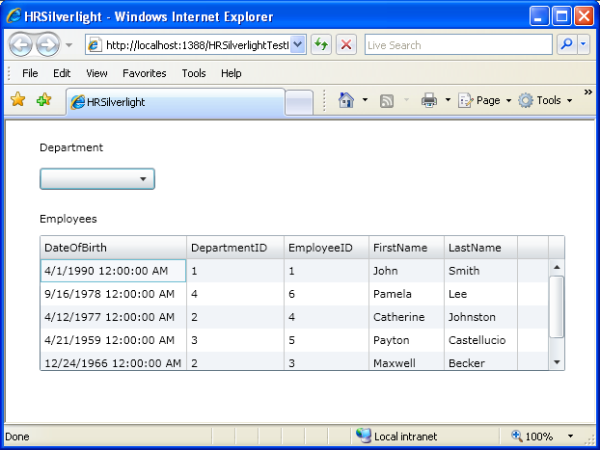Expand the address bar URL dropdown

tap(298, 45)
